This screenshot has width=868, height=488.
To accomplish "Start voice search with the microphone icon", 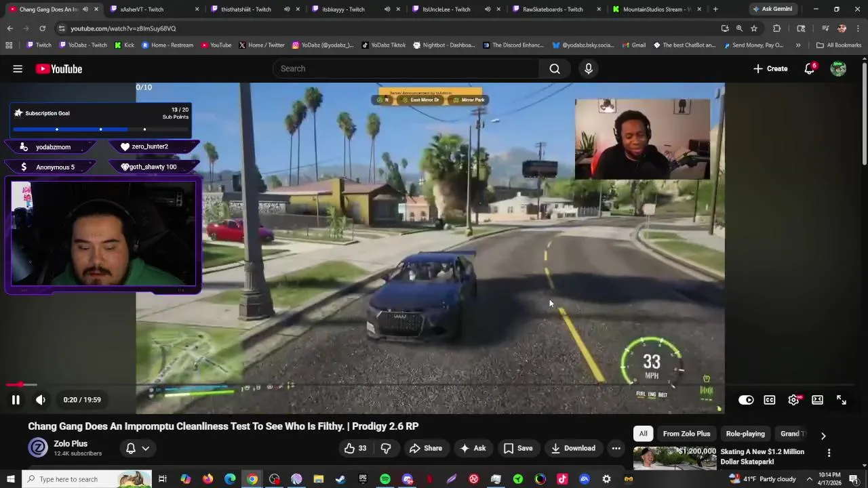I will pos(589,68).
